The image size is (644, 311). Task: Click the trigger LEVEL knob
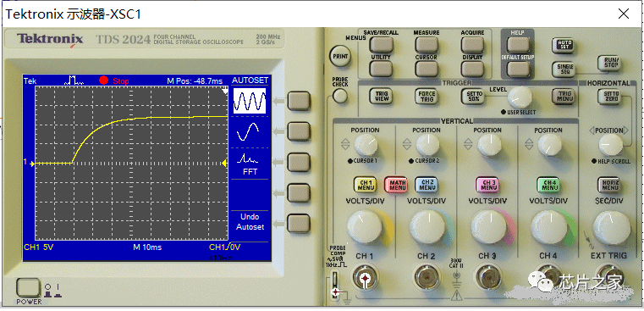(520, 97)
